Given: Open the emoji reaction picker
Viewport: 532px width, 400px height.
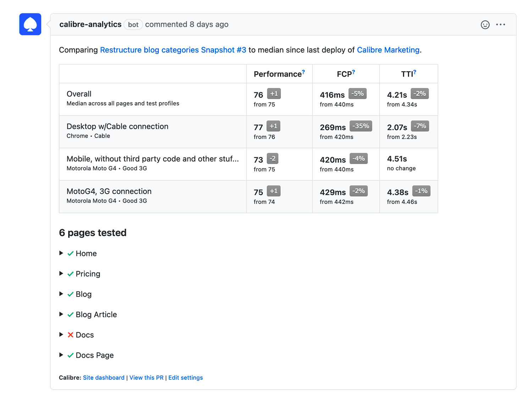Looking at the screenshot, I should pos(485,24).
